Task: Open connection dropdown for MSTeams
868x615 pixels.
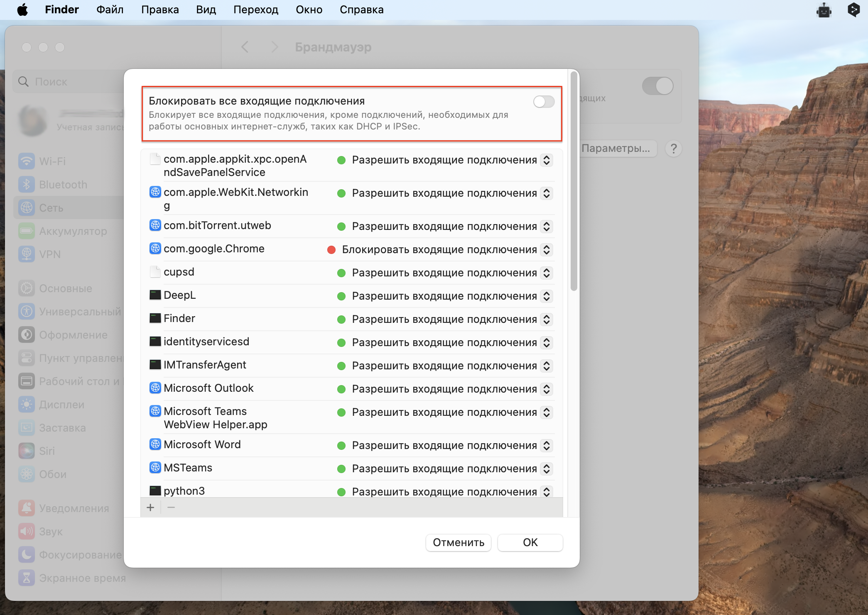Action: coord(547,469)
